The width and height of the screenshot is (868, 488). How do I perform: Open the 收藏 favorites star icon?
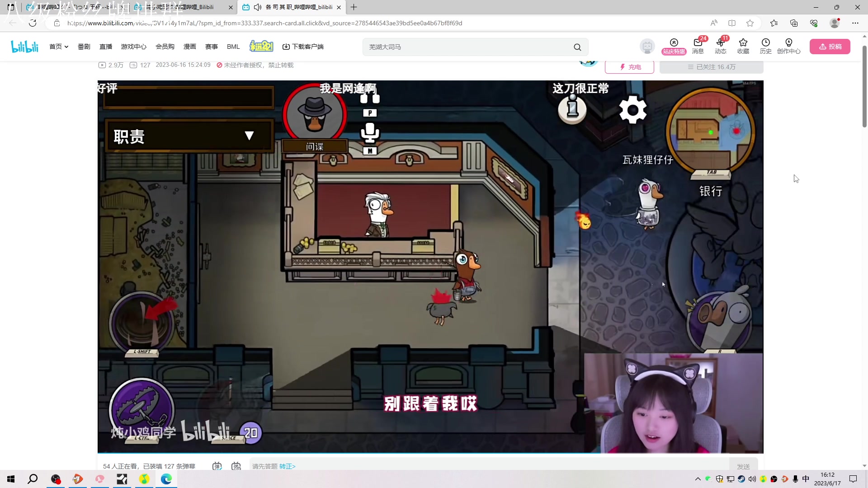(743, 46)
